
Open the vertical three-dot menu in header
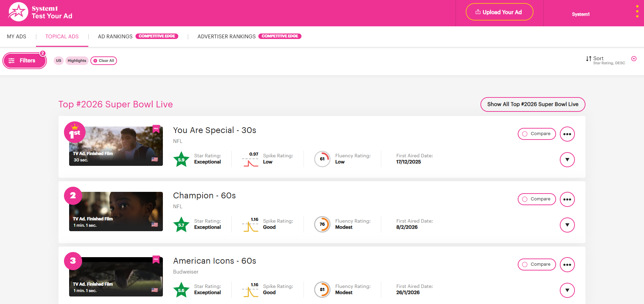point(637,11)
